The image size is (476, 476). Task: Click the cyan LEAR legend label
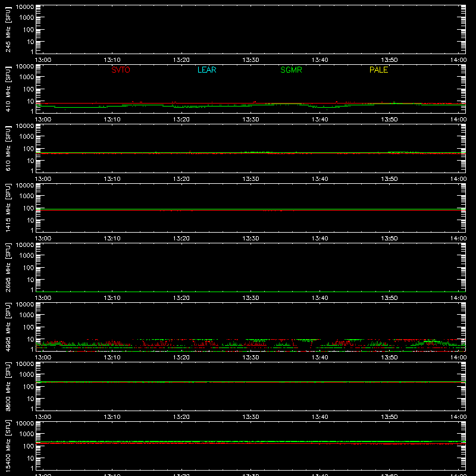(x=206, y=70)
